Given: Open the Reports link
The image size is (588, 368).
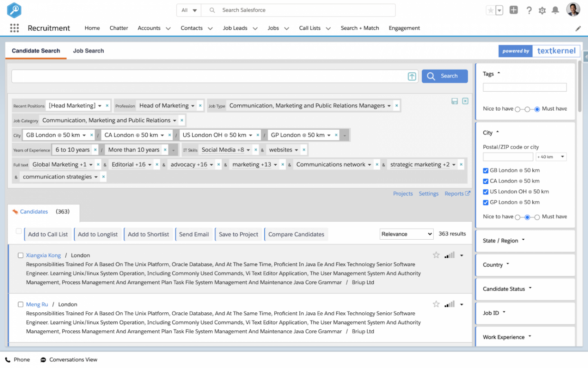Looking at the screenshot, I should [454, 193].
